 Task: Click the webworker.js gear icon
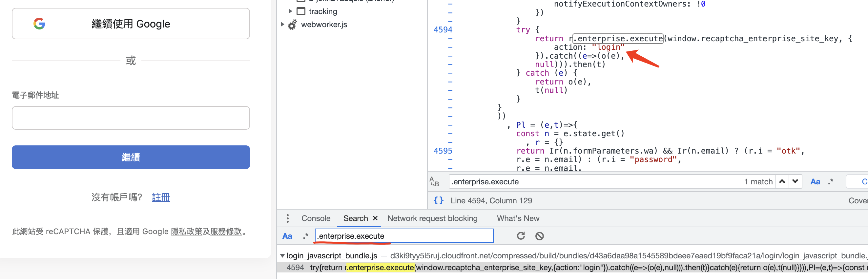point(293,25)
